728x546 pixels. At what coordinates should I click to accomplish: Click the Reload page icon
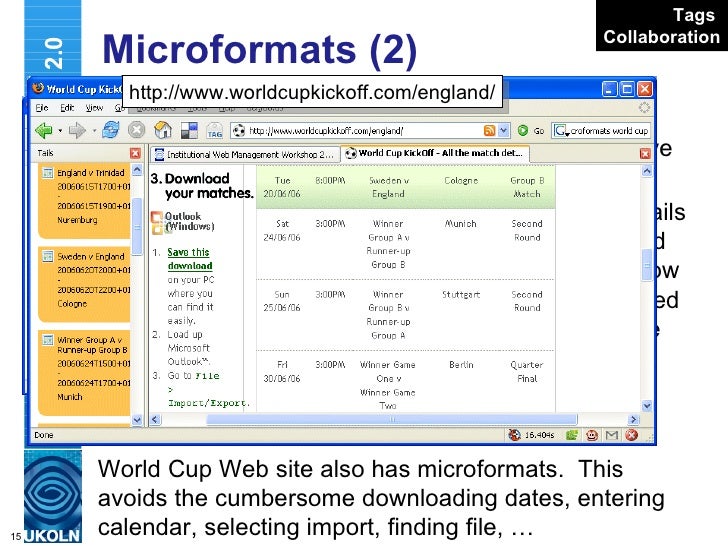point(110,130)
